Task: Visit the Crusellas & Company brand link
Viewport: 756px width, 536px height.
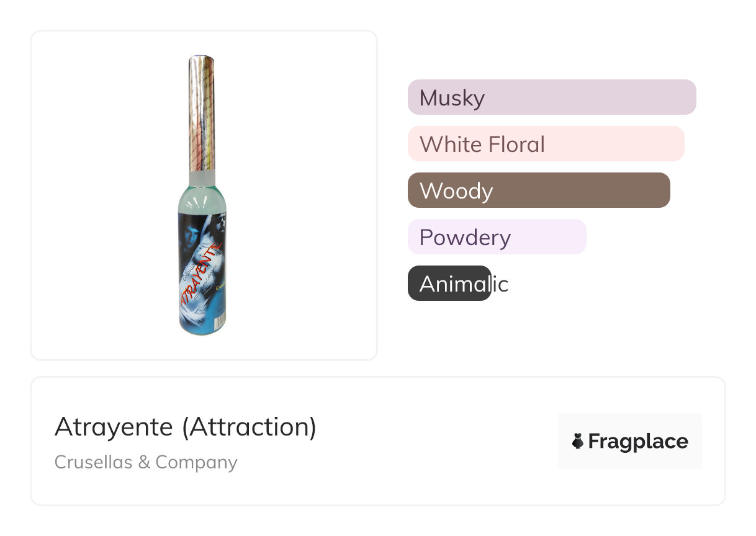Action: [x=146, y=462]
